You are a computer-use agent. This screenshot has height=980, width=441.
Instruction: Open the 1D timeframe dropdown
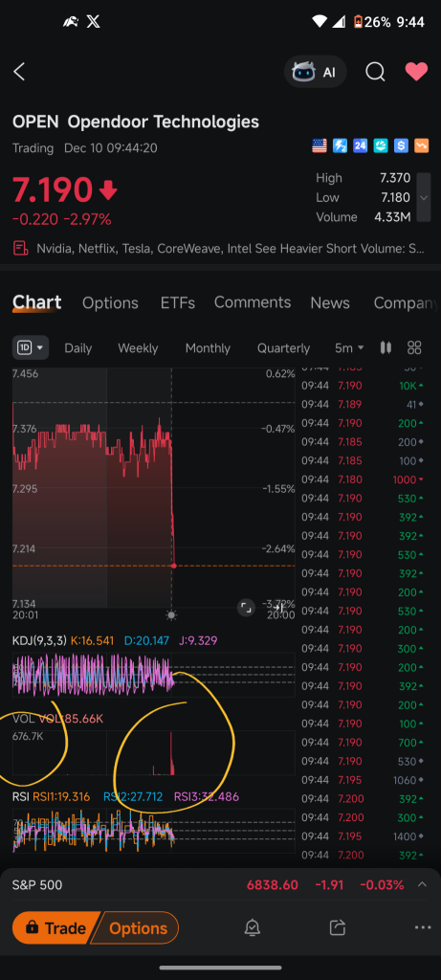tap(31, 347)
